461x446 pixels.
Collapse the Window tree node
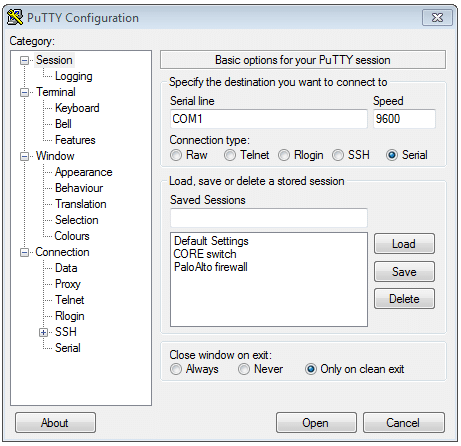pos(24,156)
